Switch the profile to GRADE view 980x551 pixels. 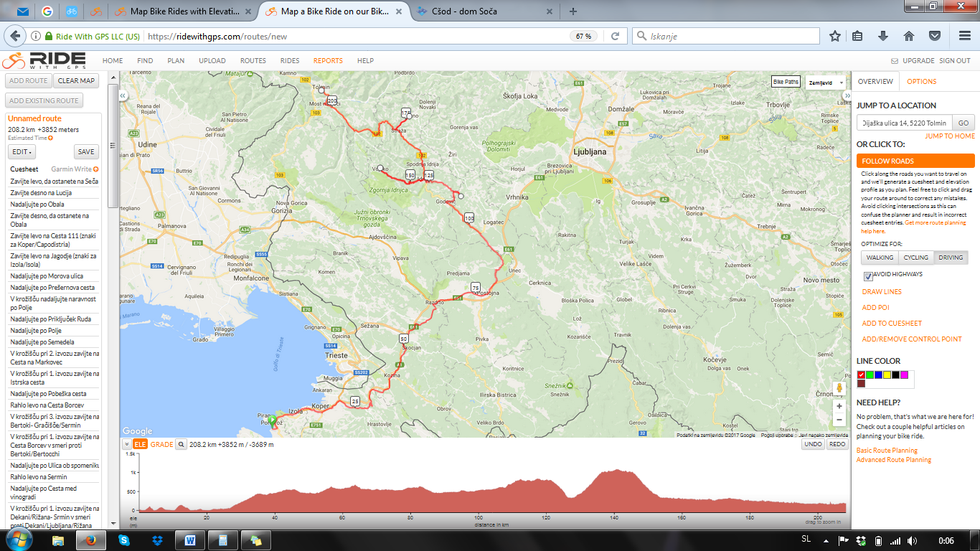161,444
